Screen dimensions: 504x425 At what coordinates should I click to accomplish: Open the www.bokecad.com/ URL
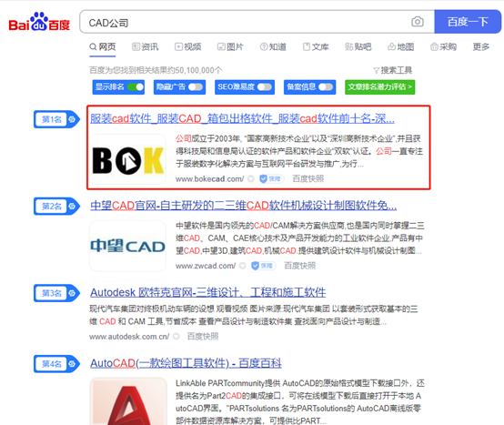[x=209, y=178]
